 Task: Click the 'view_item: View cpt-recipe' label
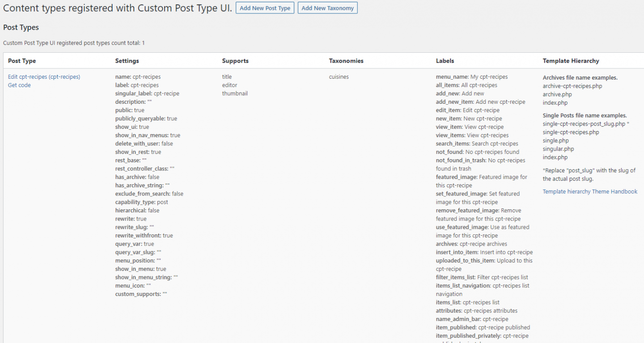(x=470, y=127)
